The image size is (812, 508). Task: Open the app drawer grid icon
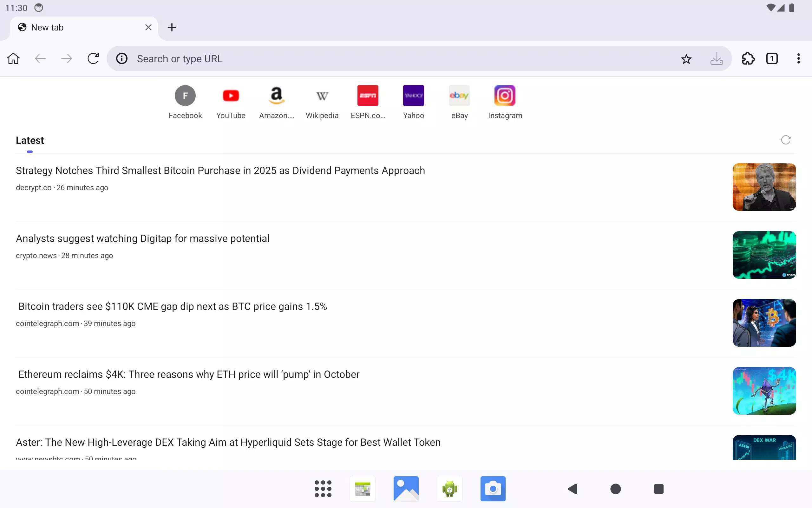[323, 489]
